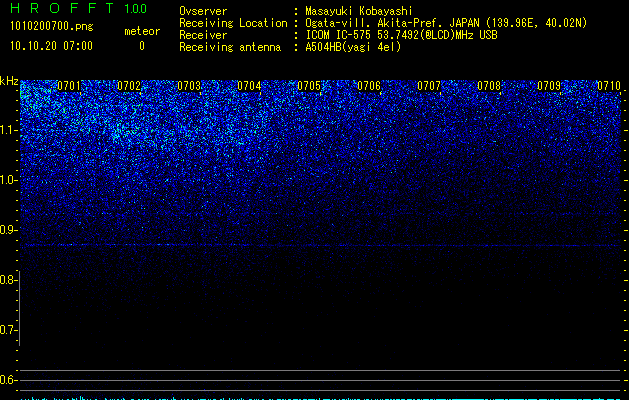
Task: Select observer name Masayuki Kobayashi
Action: pyautogui.click(x=359, y=11)
